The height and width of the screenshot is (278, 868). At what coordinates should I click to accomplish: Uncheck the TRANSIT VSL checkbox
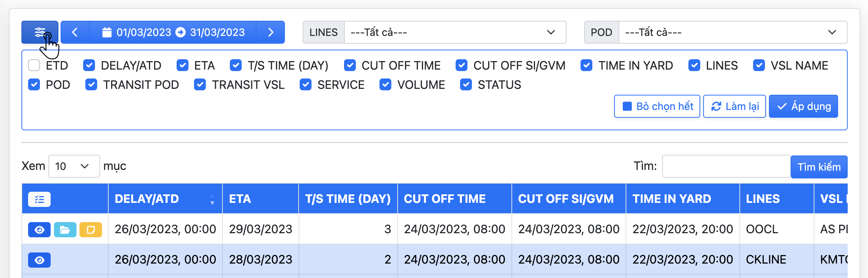coord(200,85)
